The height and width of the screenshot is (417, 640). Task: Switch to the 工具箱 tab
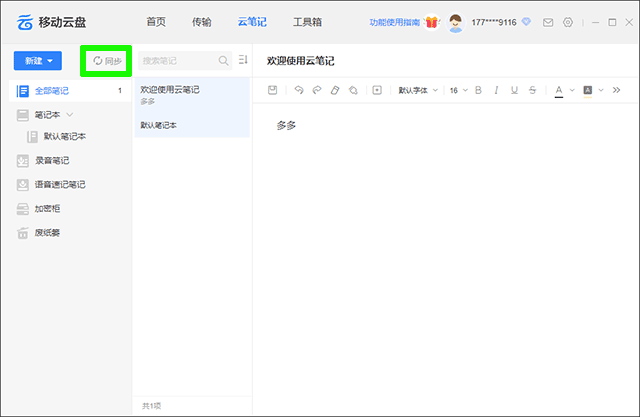(307, 22)
